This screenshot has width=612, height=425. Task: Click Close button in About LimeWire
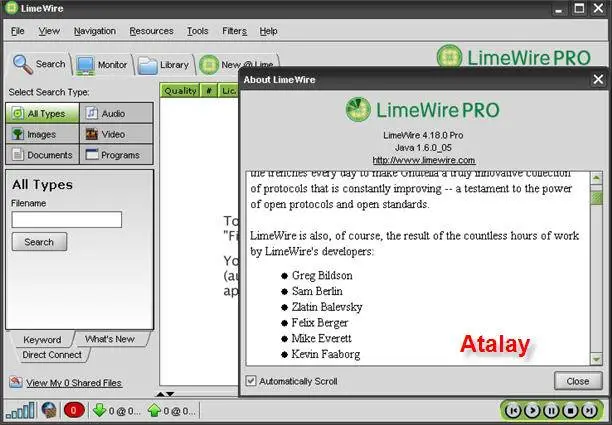[x=578, y=381]
